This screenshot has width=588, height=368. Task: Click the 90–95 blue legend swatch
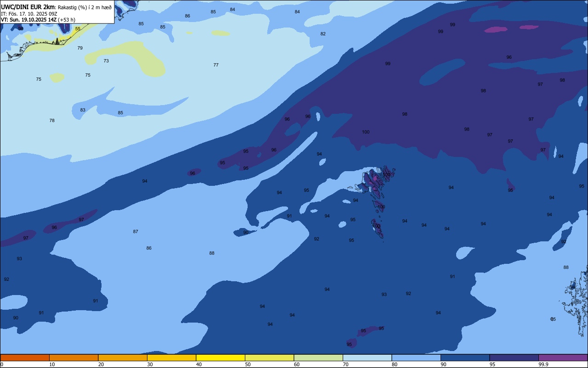[465, 358]
